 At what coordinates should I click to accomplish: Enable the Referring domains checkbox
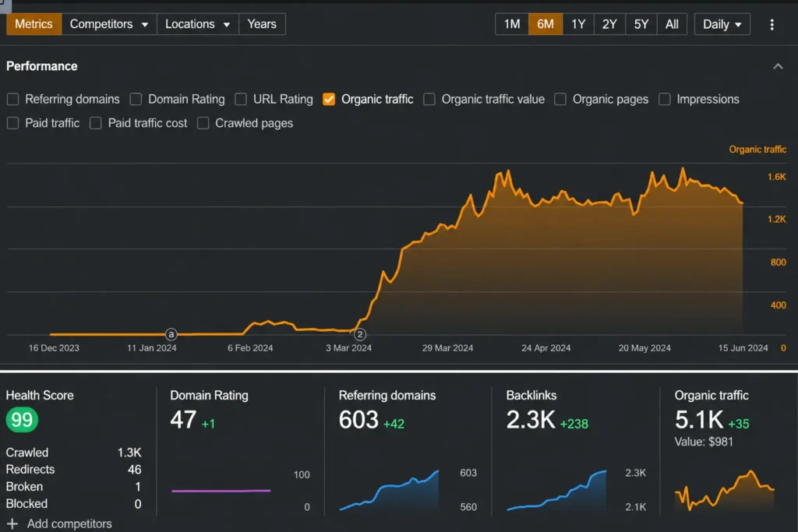12,99
